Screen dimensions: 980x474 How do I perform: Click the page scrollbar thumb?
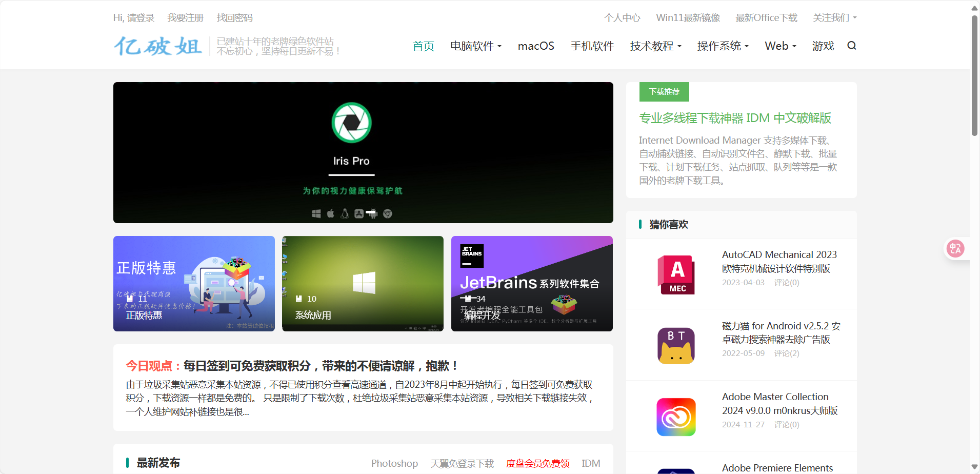click(974, 75)
